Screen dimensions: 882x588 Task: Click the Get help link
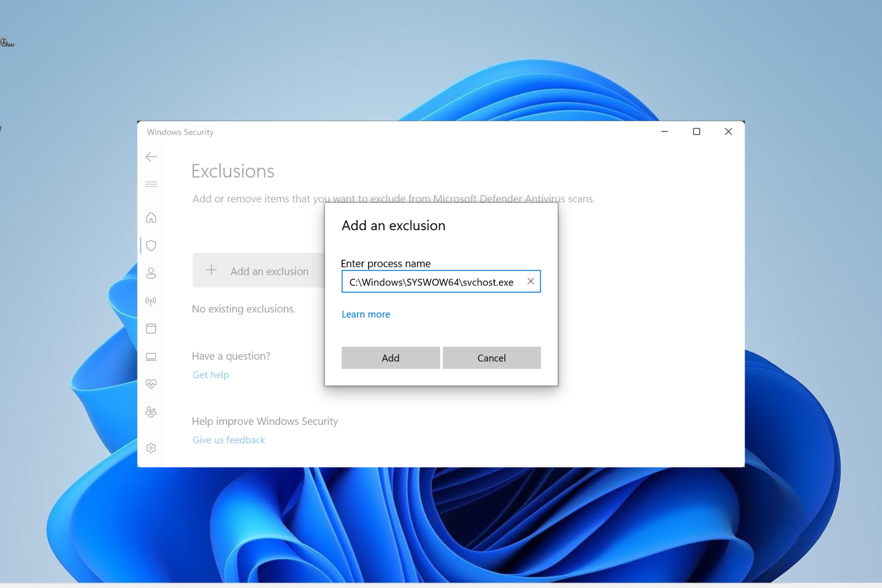[x=210, y=375]
